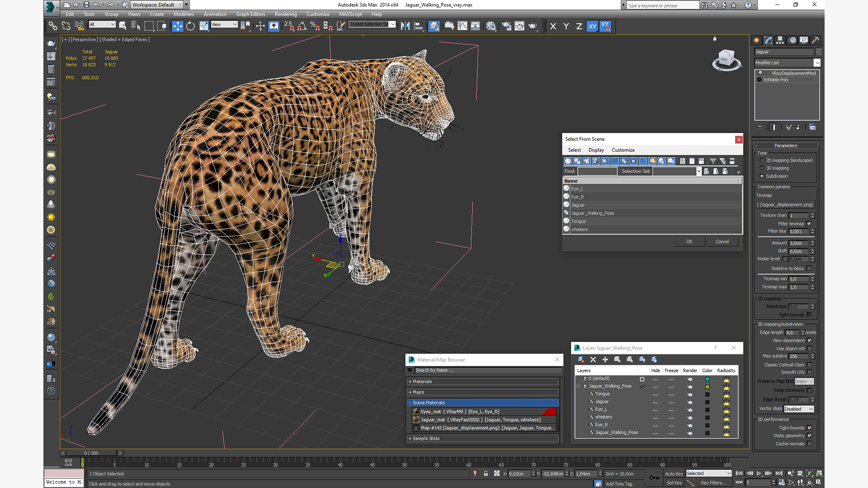Activate Select Object tool in toolbar
Viewport: 868px width, 488px height.
coord(123,26)
